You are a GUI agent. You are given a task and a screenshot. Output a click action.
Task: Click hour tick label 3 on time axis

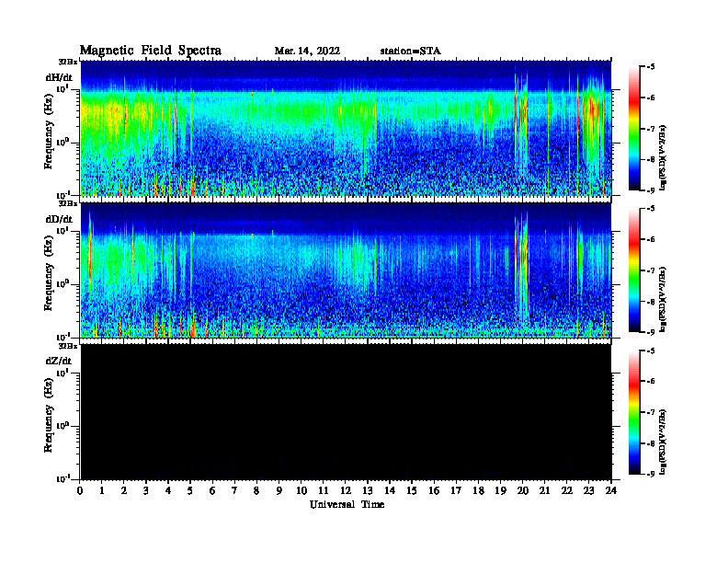146,490
